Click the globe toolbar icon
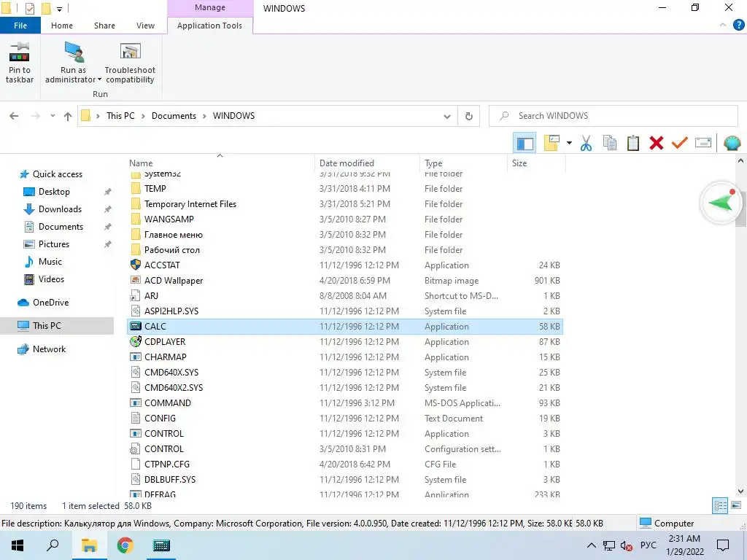 click(732, 143)
